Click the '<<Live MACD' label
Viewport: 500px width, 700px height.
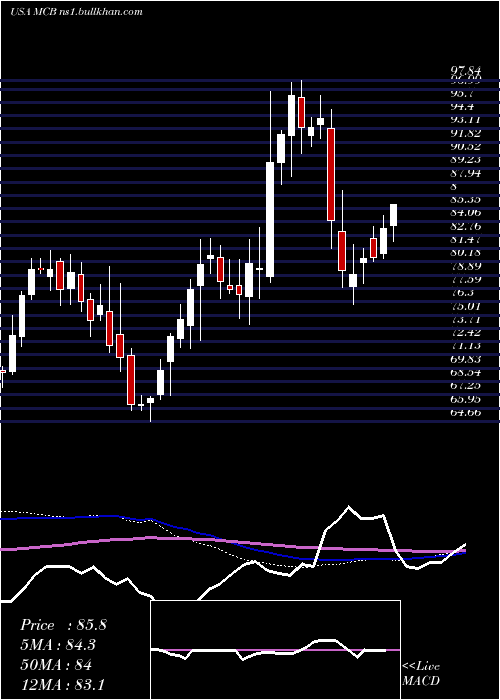pos(421,673)
